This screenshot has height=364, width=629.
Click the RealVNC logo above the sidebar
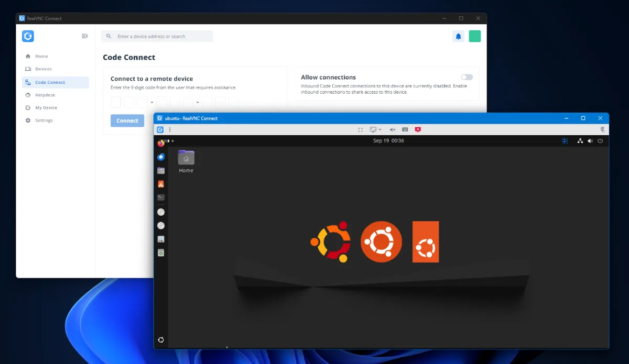28,36
